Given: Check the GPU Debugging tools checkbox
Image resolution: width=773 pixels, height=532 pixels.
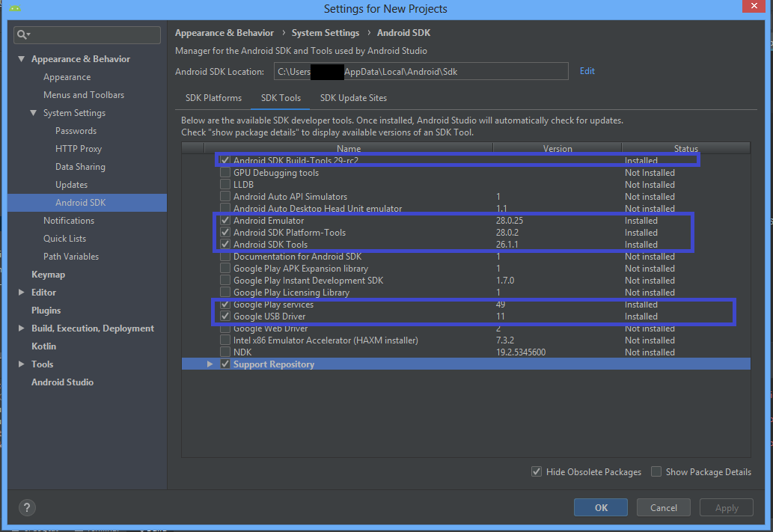Looking at the screenshot, I should (x=225, y=173).
